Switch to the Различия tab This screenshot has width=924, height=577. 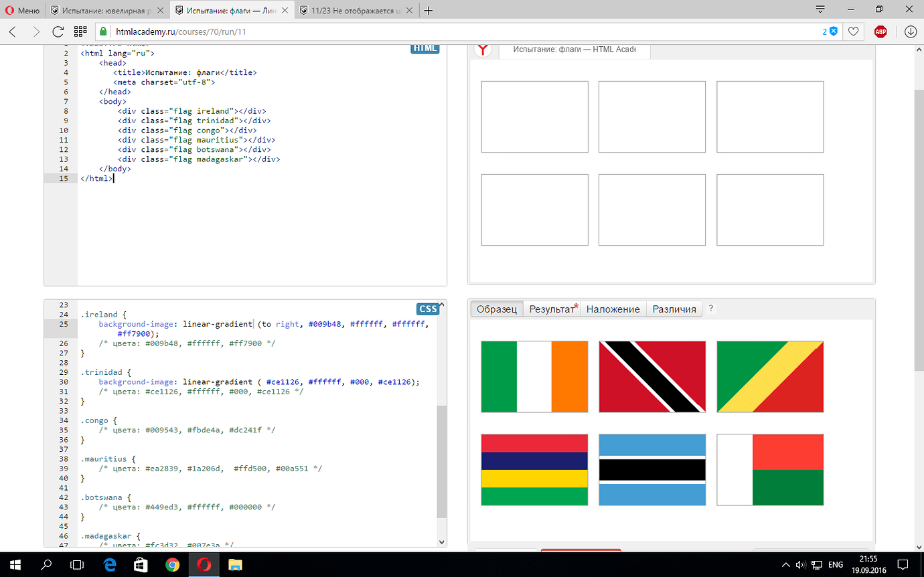(x=674, y=309)
